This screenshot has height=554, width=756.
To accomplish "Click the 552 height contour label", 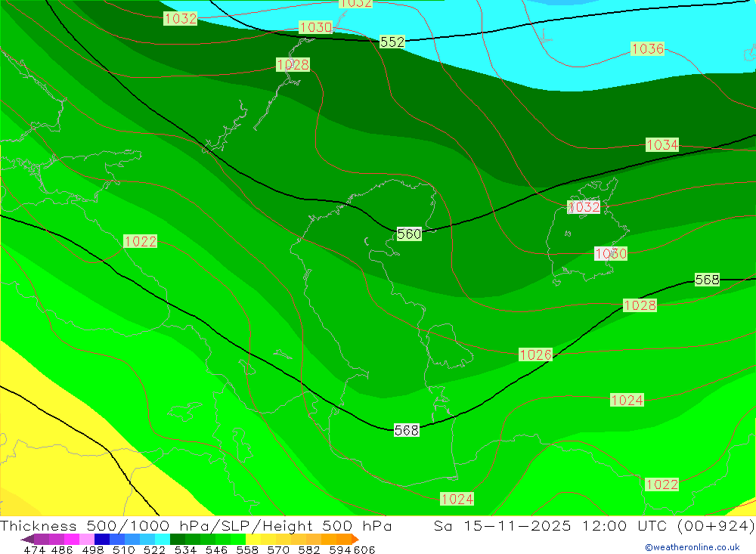I will (392, 42).
